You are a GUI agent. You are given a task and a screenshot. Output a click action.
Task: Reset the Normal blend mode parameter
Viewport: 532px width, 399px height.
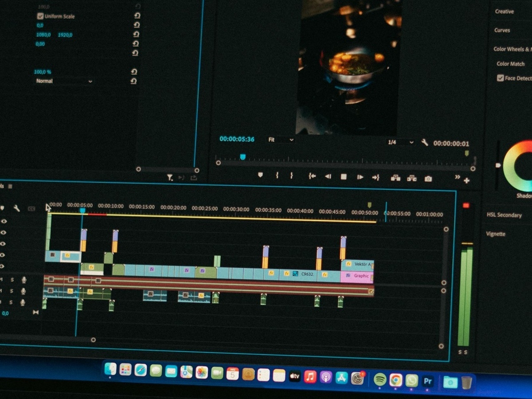point(133,81)
